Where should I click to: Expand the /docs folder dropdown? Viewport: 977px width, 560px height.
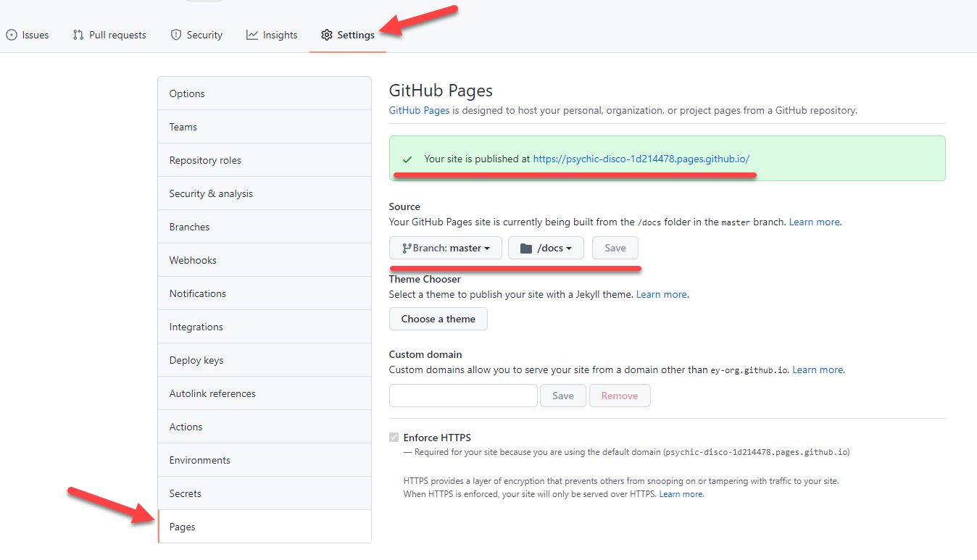tap(546, 248)
